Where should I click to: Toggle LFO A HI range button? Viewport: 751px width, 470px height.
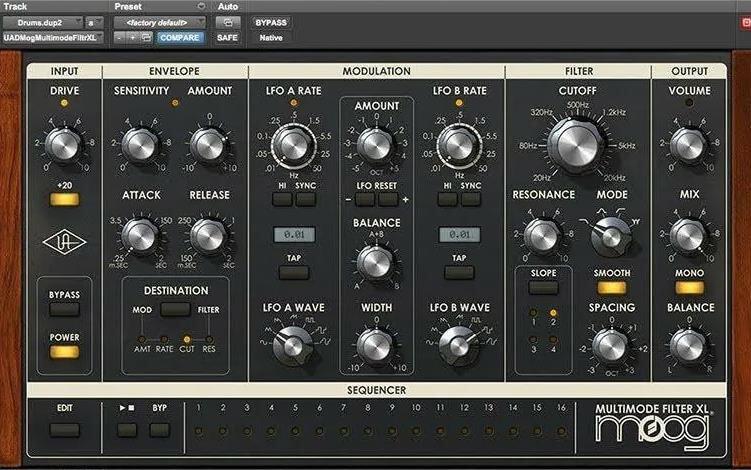coord(282,199)
